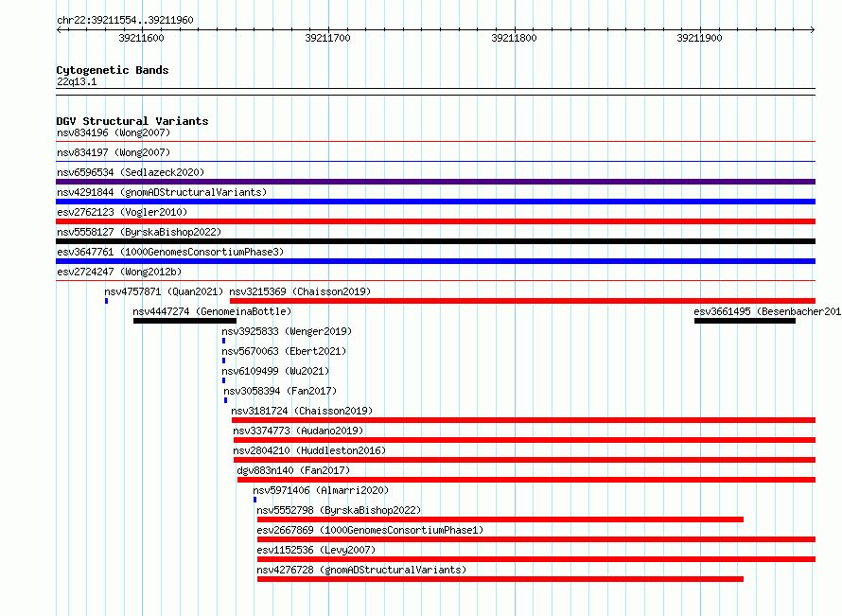This screenshot has height=616, width=842.
Task: Click the small blue nsv4757871 marker
Action: pos(106,301)
